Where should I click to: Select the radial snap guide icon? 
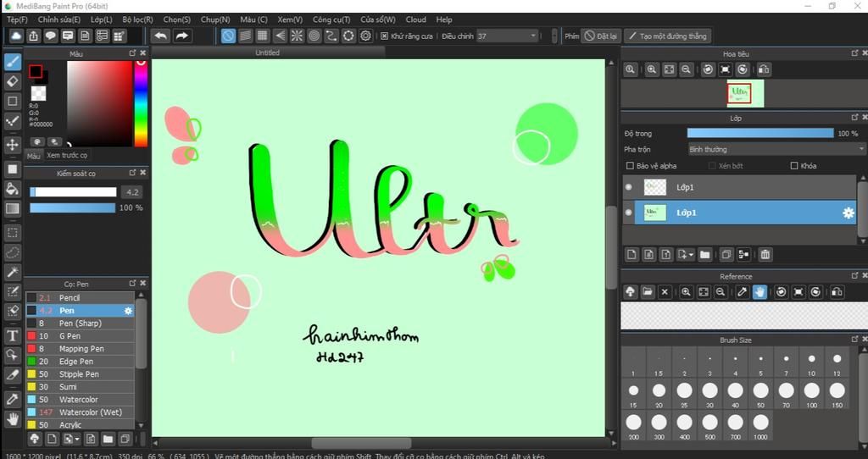(297, 36)
